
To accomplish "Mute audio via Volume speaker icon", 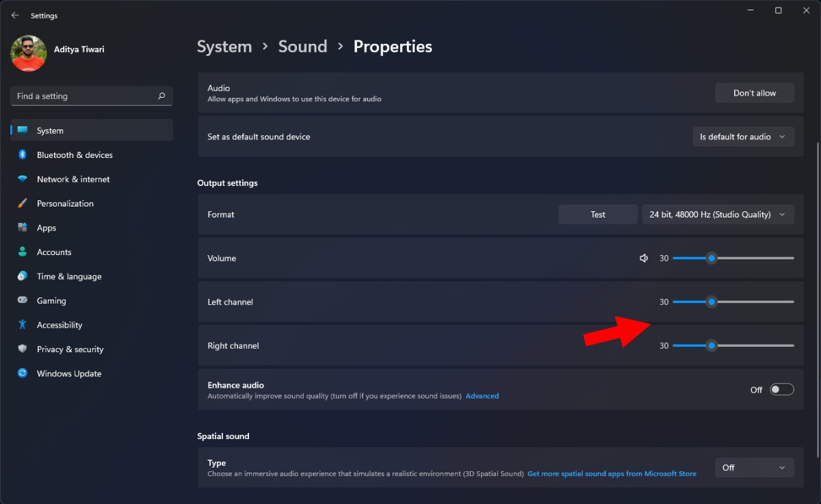I will [644, 258].
